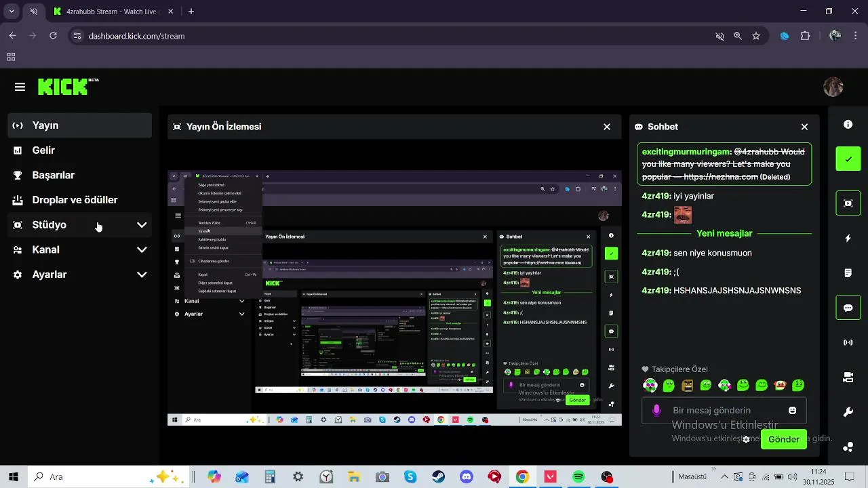Click the 4zr419 name beside 'iyi yayinlar'

(656, 196)
